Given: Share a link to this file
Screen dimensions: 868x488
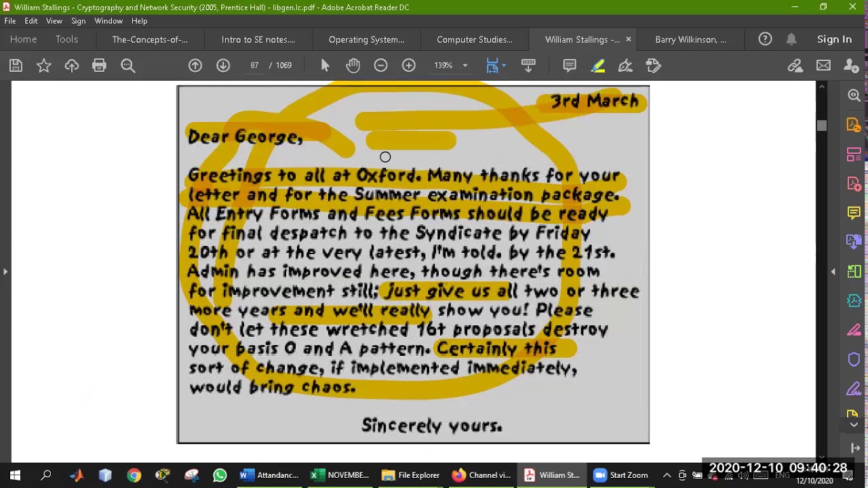Looking at the screenshot, I should [795, 66].
